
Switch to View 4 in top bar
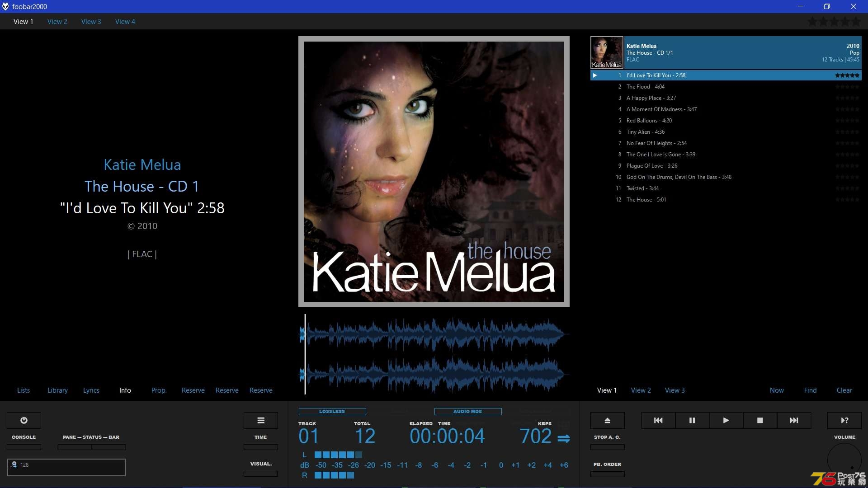pyautogui.click(x=125, y=21)
